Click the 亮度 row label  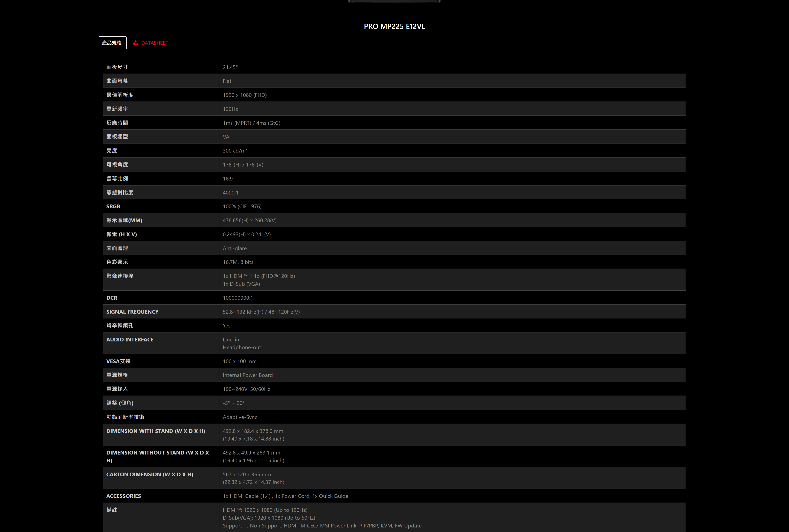(112, 151)
